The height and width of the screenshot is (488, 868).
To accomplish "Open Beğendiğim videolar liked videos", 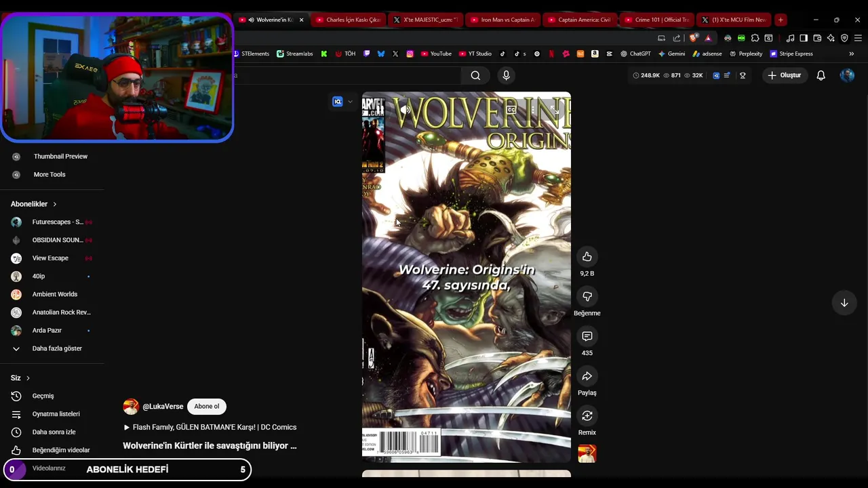I will [x=61, y=450].
